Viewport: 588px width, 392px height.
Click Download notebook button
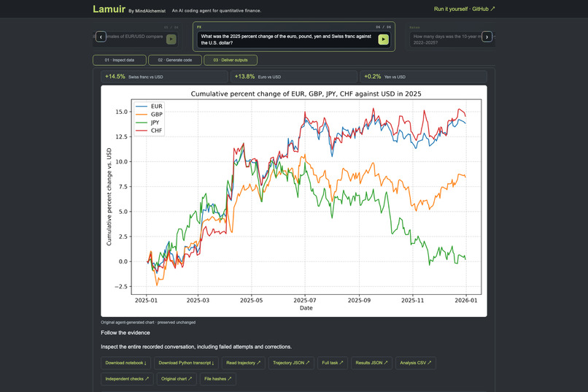pos(125,363)
